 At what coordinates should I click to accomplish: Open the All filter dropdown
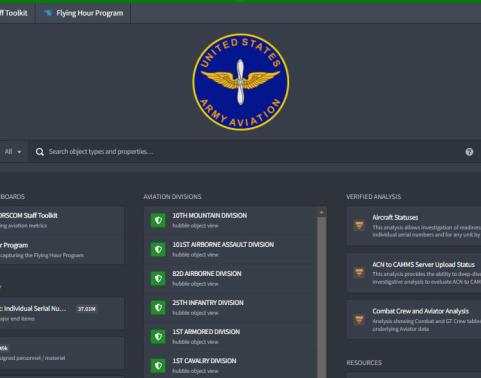point(13,152)
